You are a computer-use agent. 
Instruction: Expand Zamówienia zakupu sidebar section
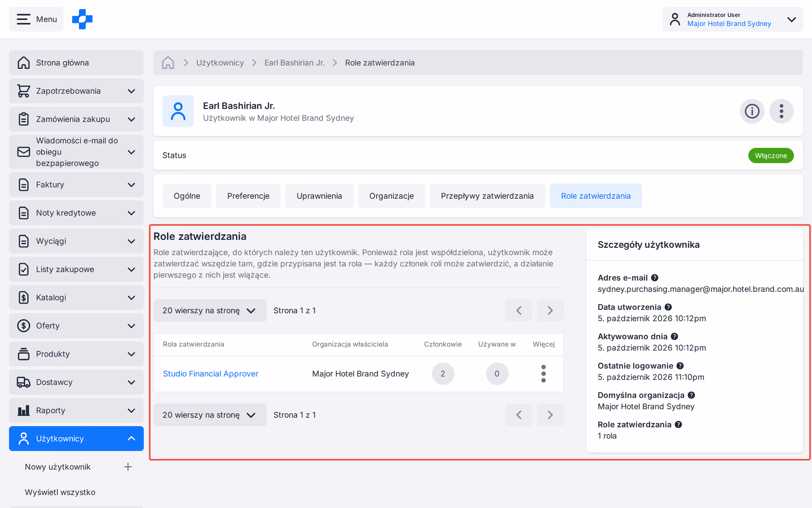(x=76, y=119)
